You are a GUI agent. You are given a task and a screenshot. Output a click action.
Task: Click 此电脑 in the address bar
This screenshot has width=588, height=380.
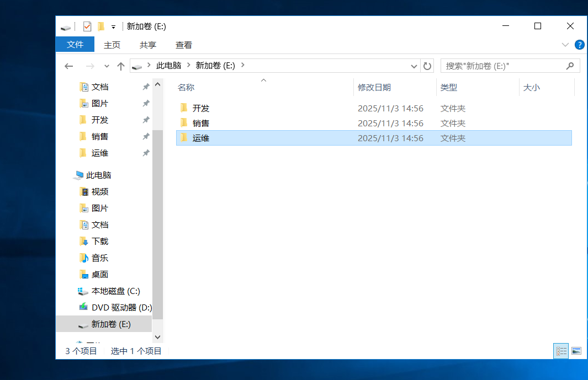click(169, 66)
